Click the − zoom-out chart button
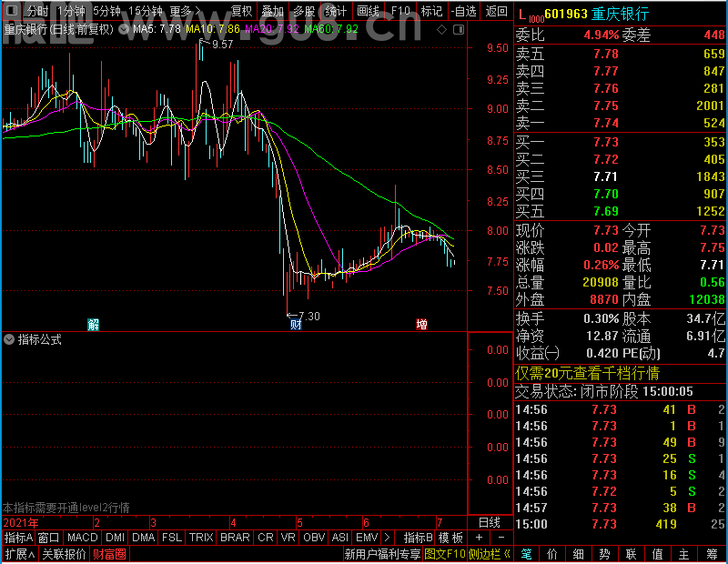 [501, 538]
